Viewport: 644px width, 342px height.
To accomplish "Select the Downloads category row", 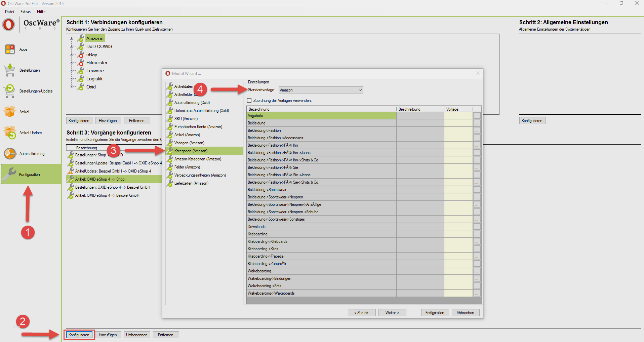I will pos(321,227).
